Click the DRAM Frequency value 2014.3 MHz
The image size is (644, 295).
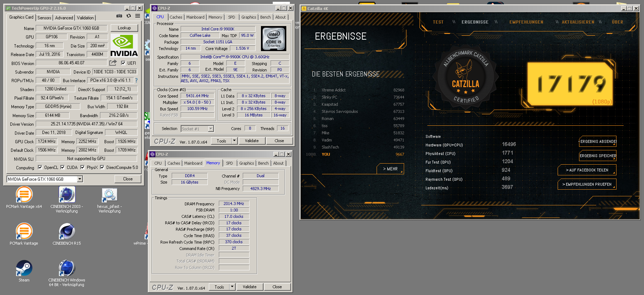point(234,204)
